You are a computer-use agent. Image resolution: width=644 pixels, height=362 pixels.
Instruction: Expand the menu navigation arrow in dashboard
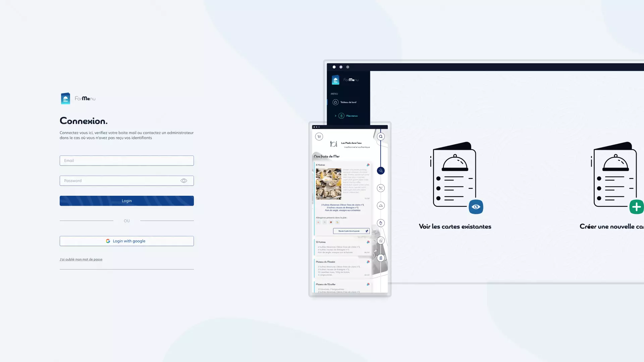[335, 115]
